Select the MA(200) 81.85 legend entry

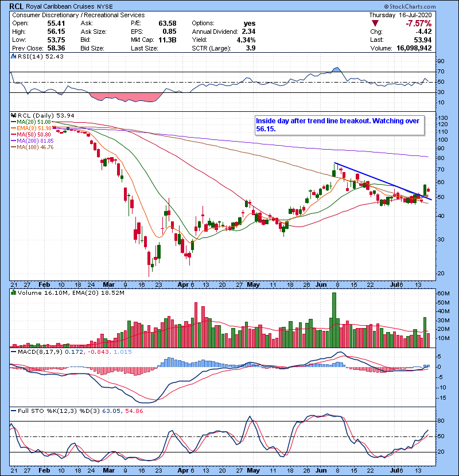(x=32, y=141)
